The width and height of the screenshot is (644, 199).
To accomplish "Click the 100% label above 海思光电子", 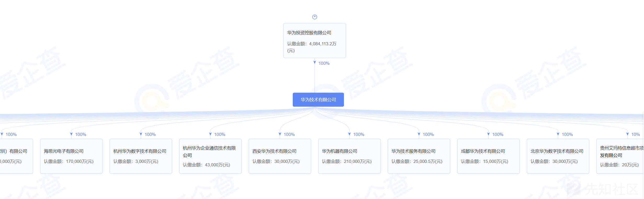I will [x=80, y=134].
